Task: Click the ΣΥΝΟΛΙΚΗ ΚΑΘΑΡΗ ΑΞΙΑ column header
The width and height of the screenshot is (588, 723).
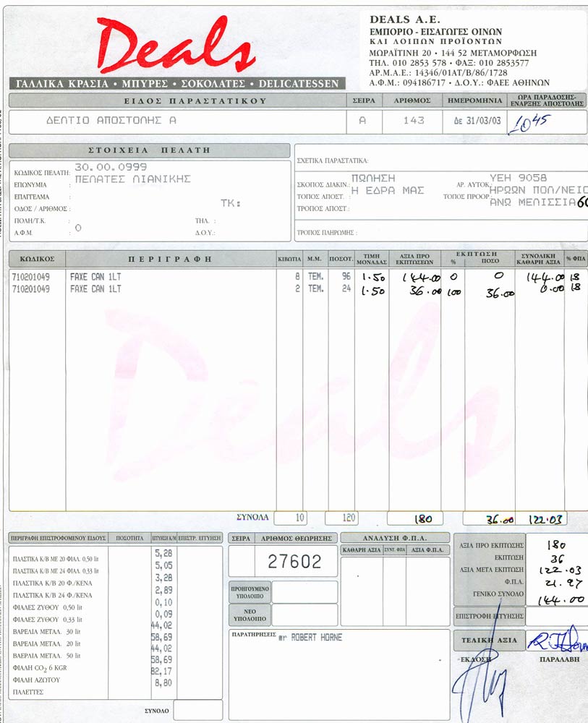Action: click(539, 259)
